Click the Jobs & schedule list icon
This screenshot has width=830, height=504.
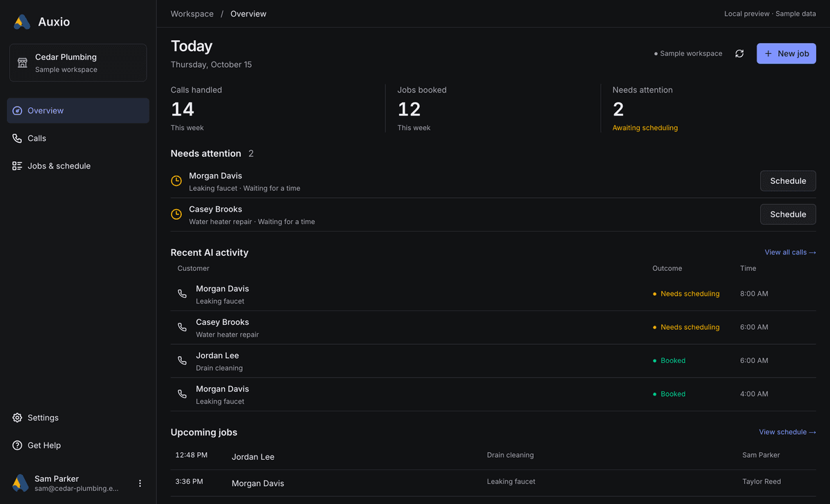(17, 166)
